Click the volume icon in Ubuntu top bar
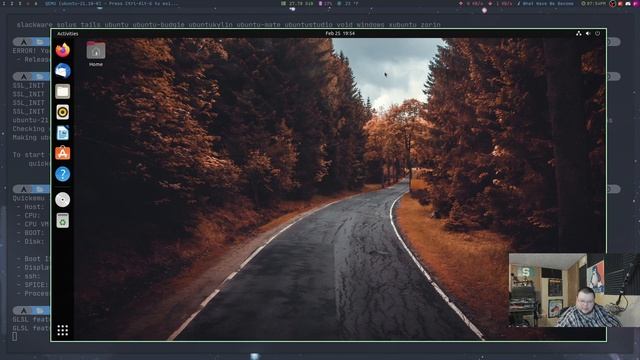Screen dimensions: 640x360 (588, 33)
